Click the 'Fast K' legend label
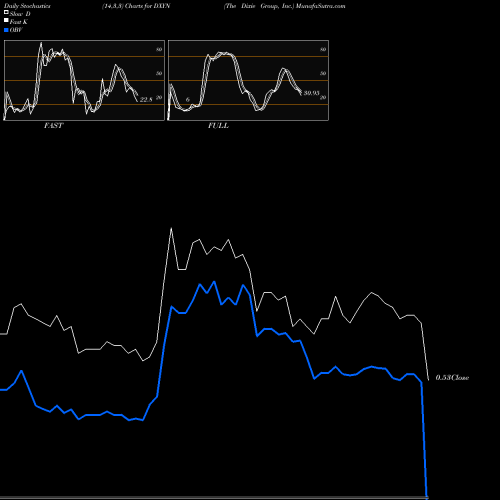This screenshot has height=500, width=500. point(19,22)
